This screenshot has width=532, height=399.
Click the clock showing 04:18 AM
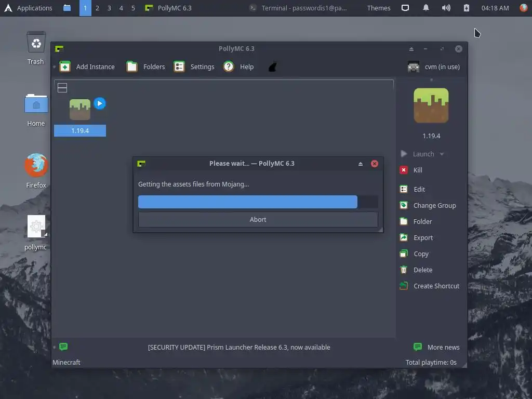click(x=495, y=8)
